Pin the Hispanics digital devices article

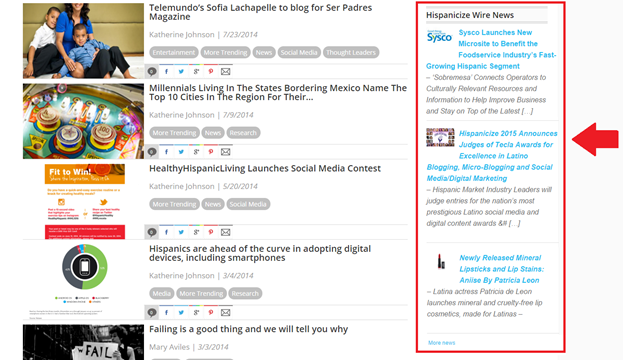211,312
